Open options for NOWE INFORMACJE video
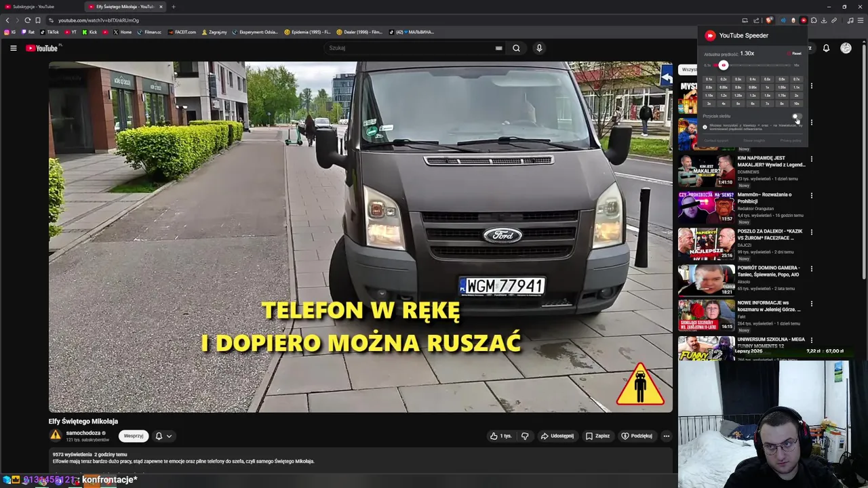The width and height of the screenshot is (868, 488). tap(812, 304)
